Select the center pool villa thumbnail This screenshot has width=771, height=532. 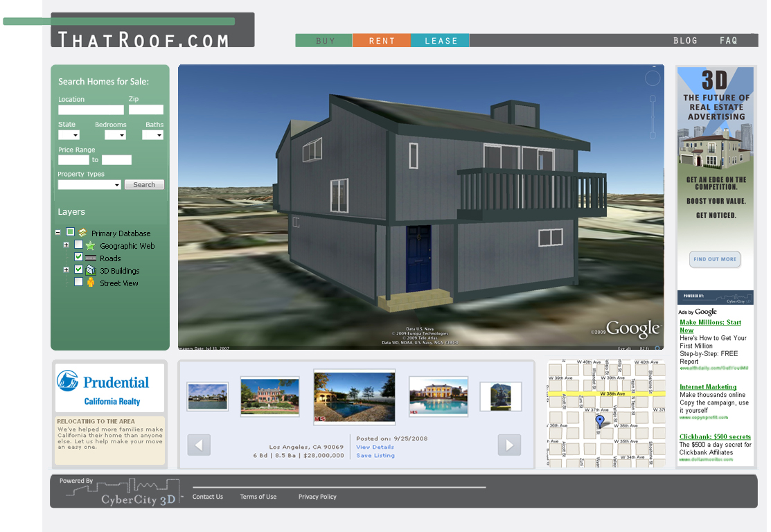355,398
